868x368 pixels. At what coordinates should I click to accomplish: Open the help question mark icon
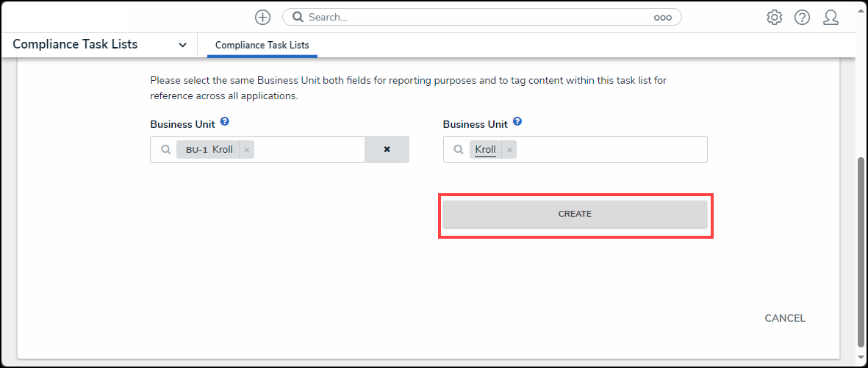tap(802, 18)
